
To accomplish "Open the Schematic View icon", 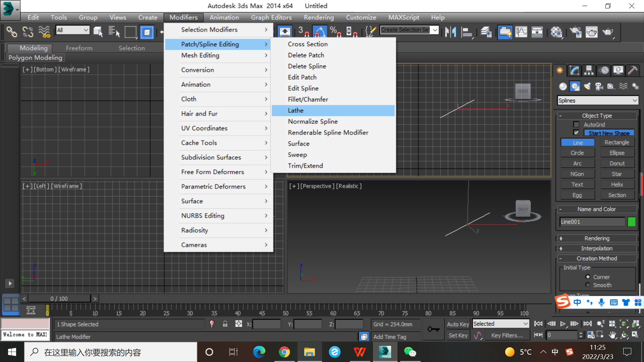I will [537, 32].
